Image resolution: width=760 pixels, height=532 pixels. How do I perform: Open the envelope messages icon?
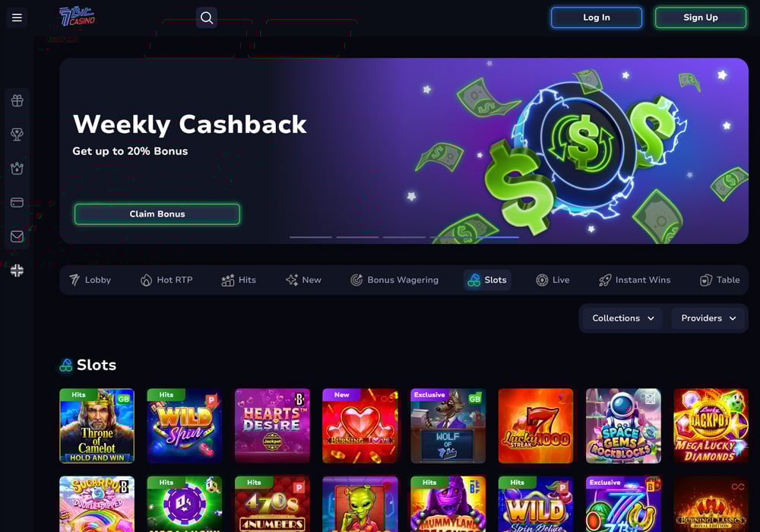17,236
